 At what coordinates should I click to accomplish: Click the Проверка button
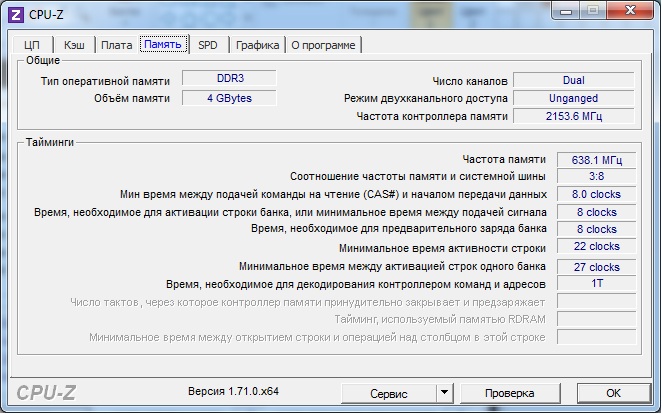(x=510, y=393)
